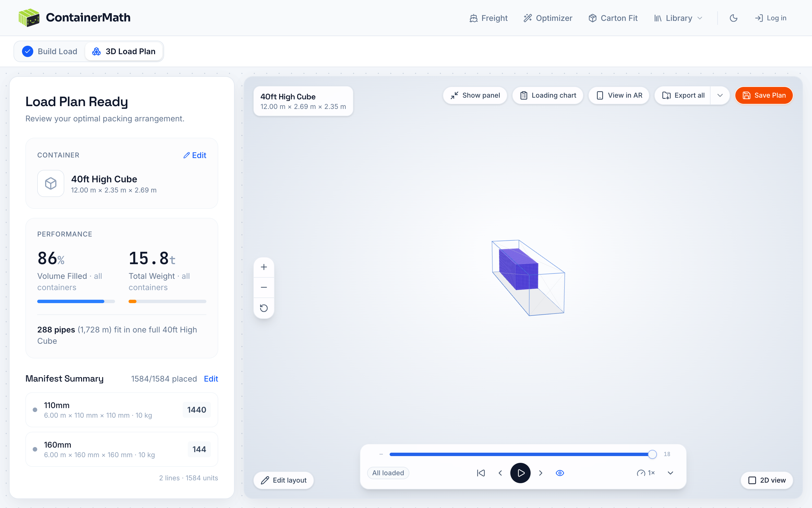Viewport: 812px width, 508px height.
Task: Advance to next loading step
Action: pyautogui.click(x=540, y=473)
